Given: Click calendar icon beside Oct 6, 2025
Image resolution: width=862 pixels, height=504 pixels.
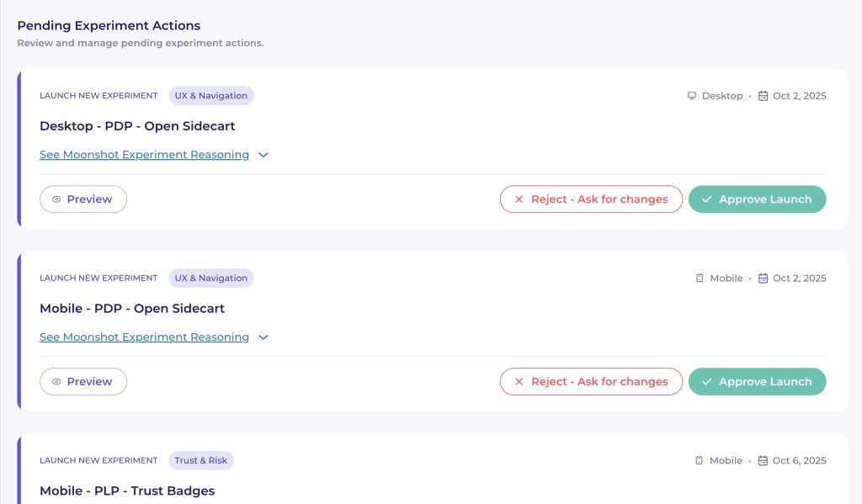Looking at the screenshot, I should tap(764, 461).
